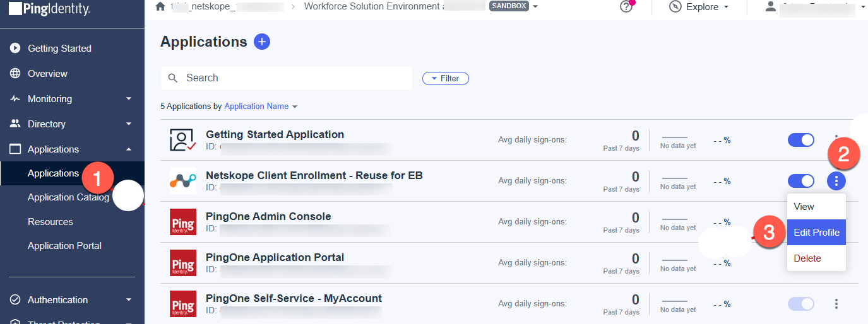This screenshot has width=868, height=324.
Task: Click the PingOne Self-Service MyAccount logo
Action: click(x=183, y=304)
